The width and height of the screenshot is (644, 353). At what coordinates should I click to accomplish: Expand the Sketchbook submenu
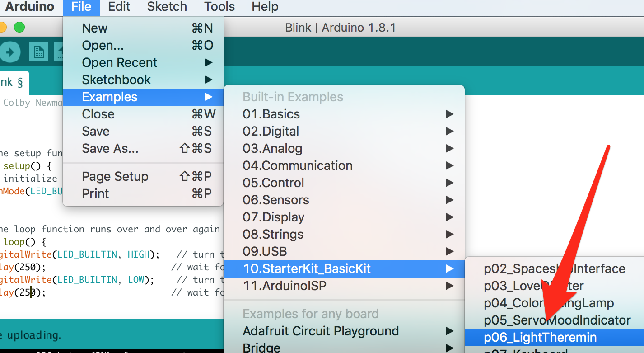point(143,80)
